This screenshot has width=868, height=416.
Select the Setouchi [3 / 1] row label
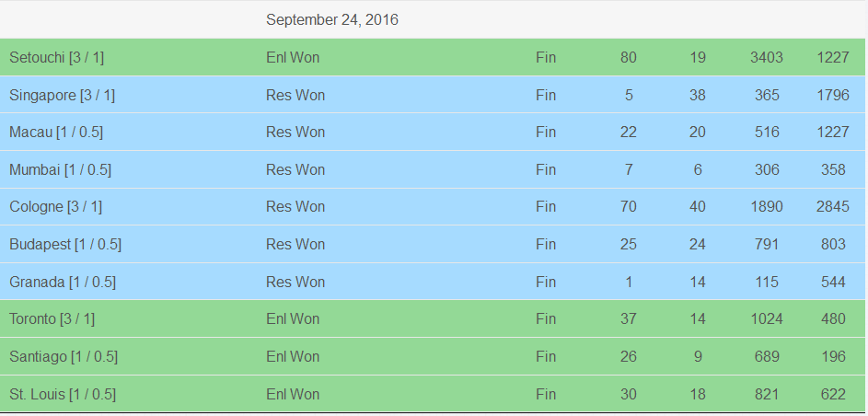(x=56, y=58)
